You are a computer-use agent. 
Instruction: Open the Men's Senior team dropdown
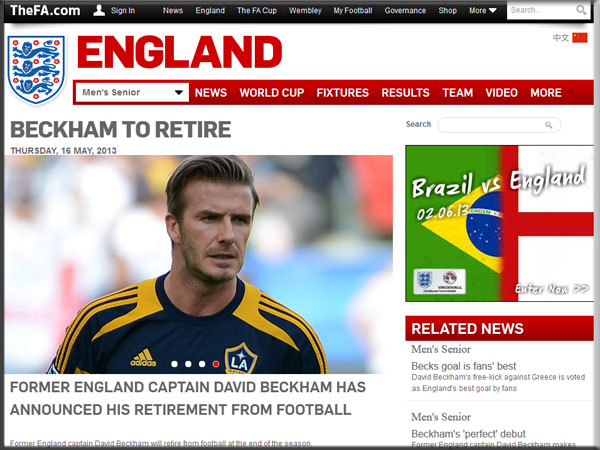[132, 93]
